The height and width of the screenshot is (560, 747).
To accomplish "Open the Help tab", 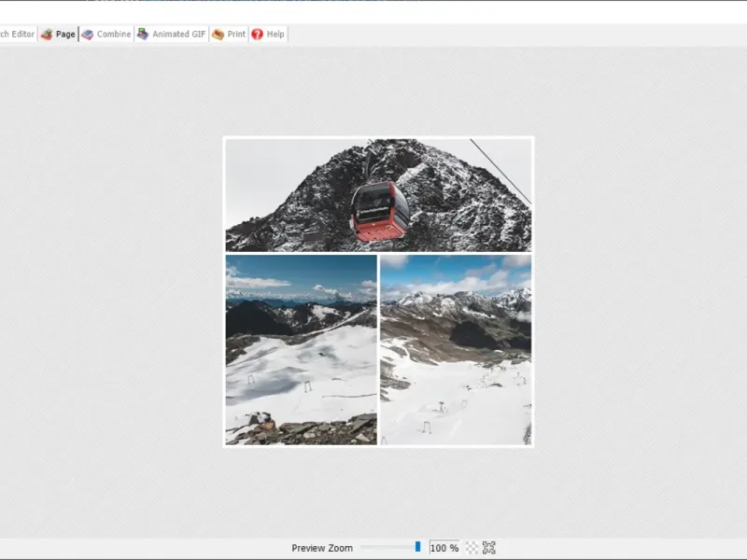I will tap(268, 35).
